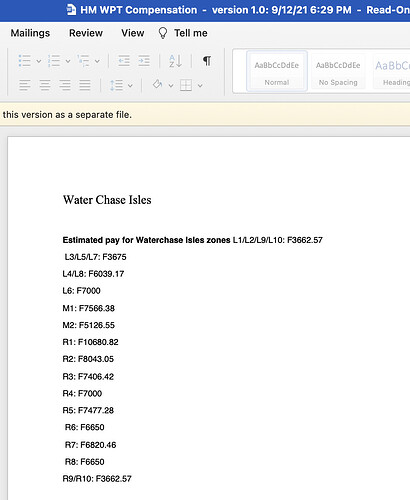Open the Line Spacing dropdown arrow
The image size is (410, 500).
tap(130, 86)
